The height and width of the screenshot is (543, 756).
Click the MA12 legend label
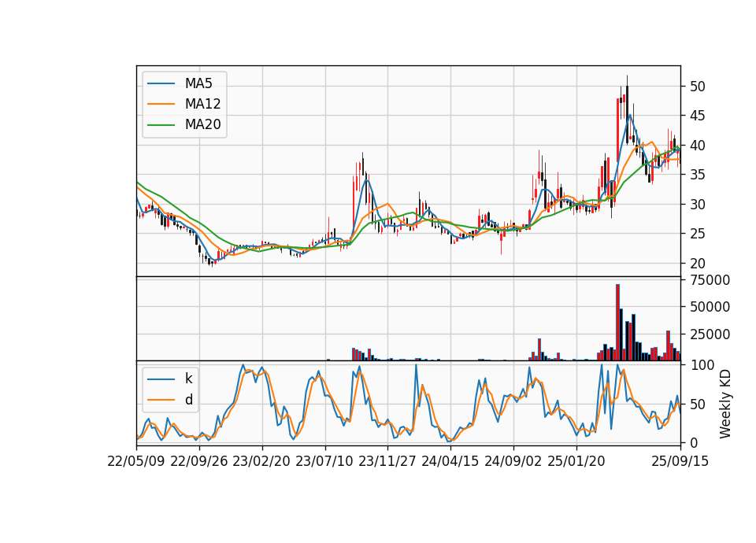(202, 104)
